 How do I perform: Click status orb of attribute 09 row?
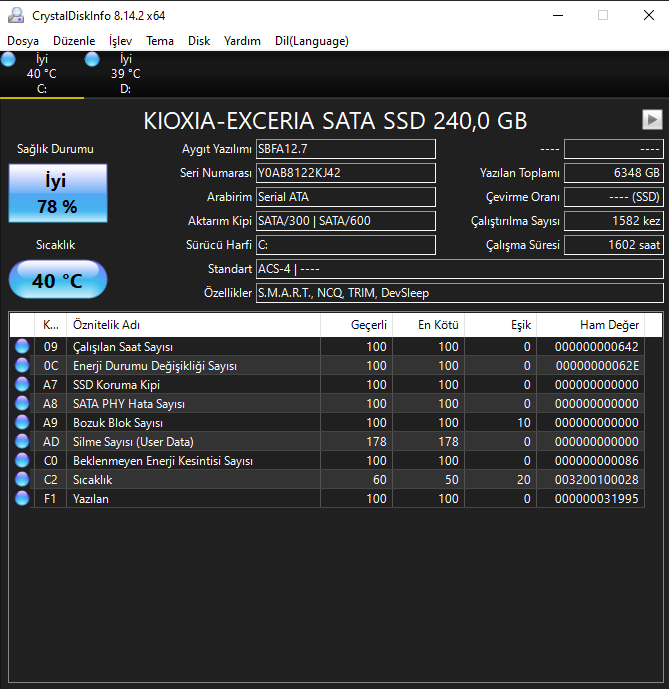pos(22,346)
